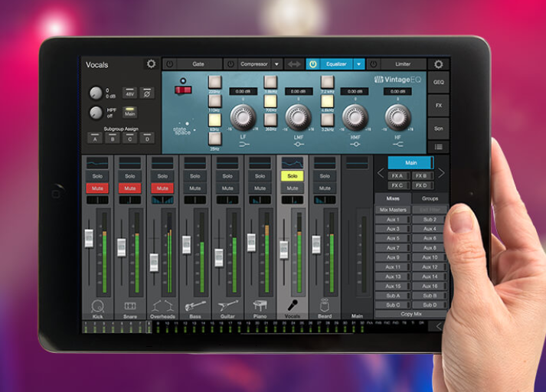Switch to the Compressor tab
This screenshot has width=546, height=392.
click(254, 64)
